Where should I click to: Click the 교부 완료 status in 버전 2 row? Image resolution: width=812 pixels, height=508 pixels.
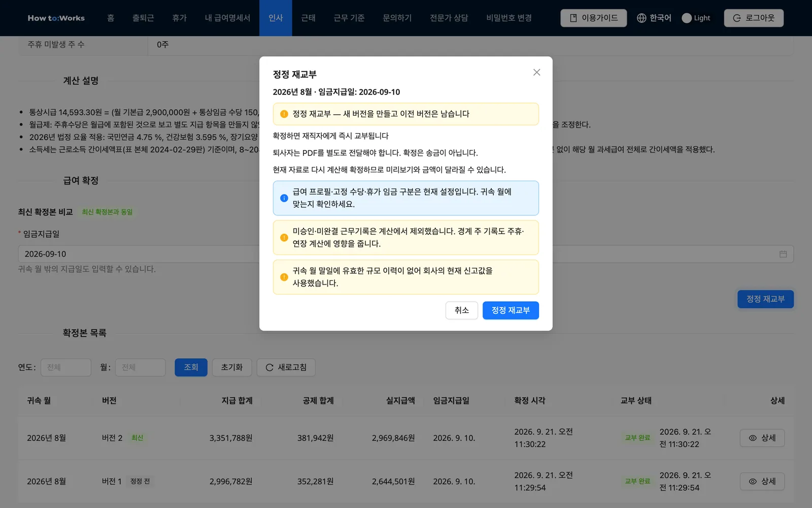tap(637, 438)
